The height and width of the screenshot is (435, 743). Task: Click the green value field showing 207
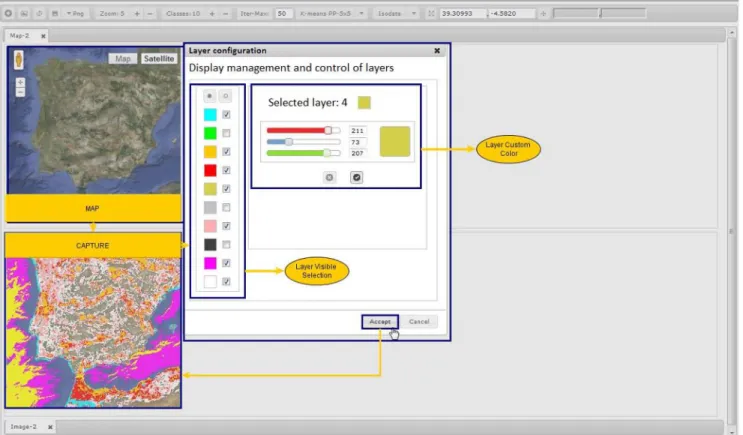358,153
